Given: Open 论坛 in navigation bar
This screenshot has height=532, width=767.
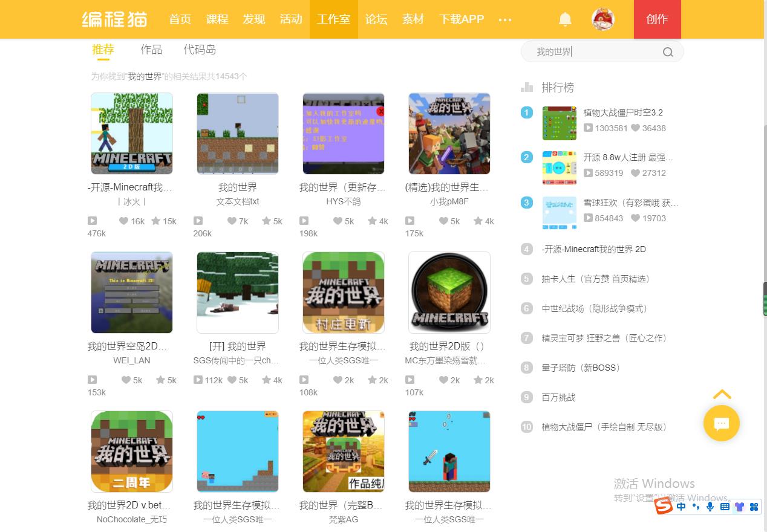Looking at the screenshot, I should 376,19.
